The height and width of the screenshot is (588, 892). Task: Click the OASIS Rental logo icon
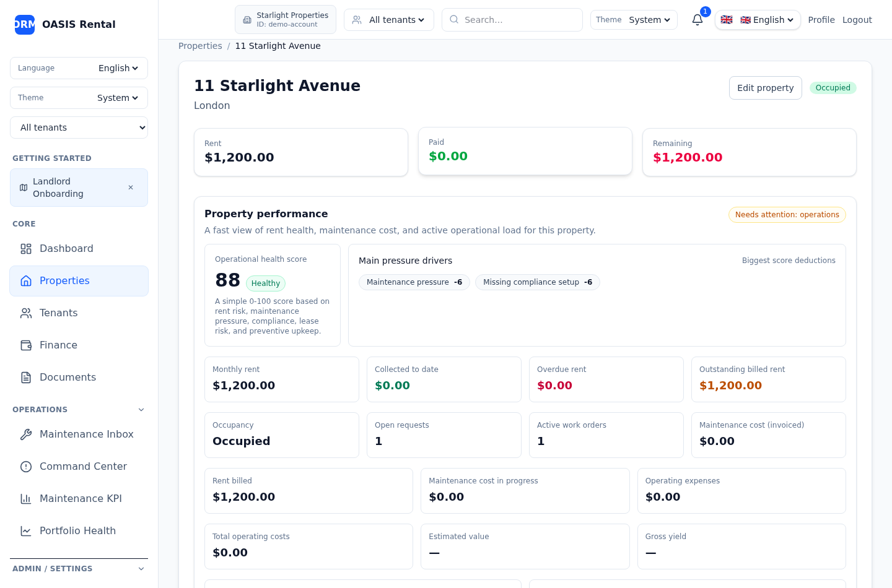[25, 25]
